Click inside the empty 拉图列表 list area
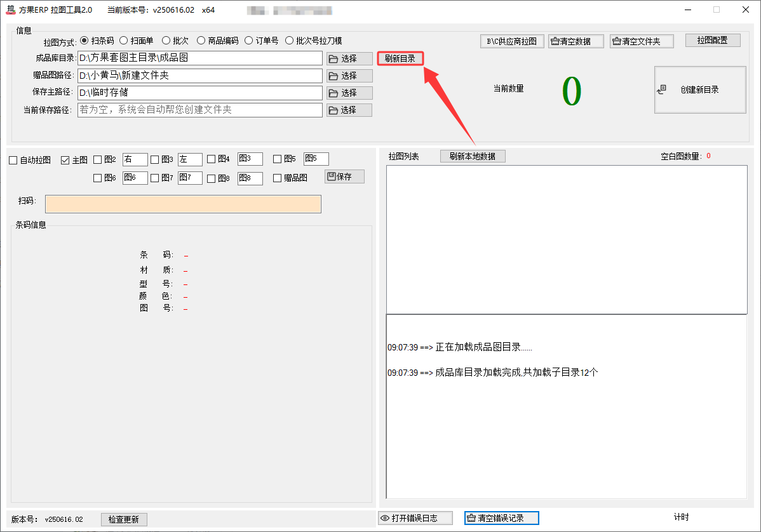The height and width of the screenshot is (532, 761). point(567,239)
